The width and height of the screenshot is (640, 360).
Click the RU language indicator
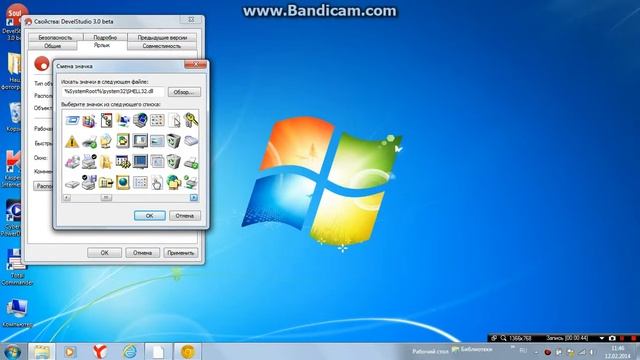coord(523,351)
